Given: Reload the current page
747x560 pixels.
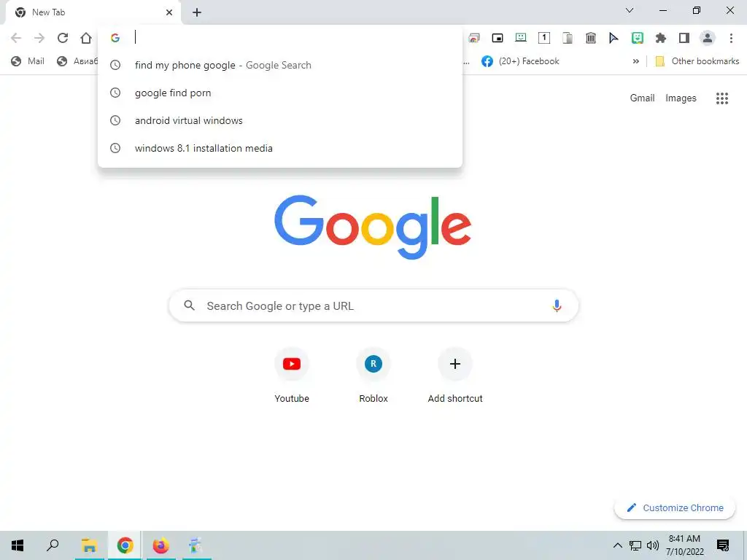Looking at the screenshot, I should (x=63, y=38).
